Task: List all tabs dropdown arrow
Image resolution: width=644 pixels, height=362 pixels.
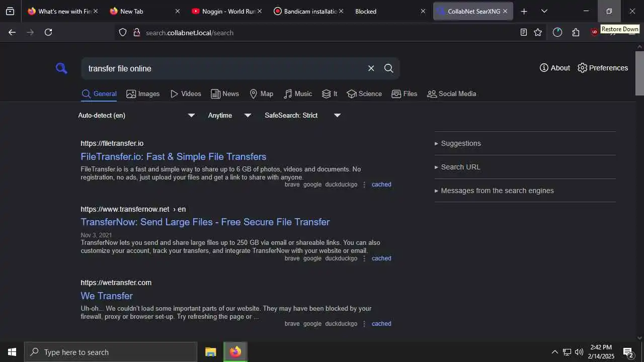Action: [x=544, y=11]
